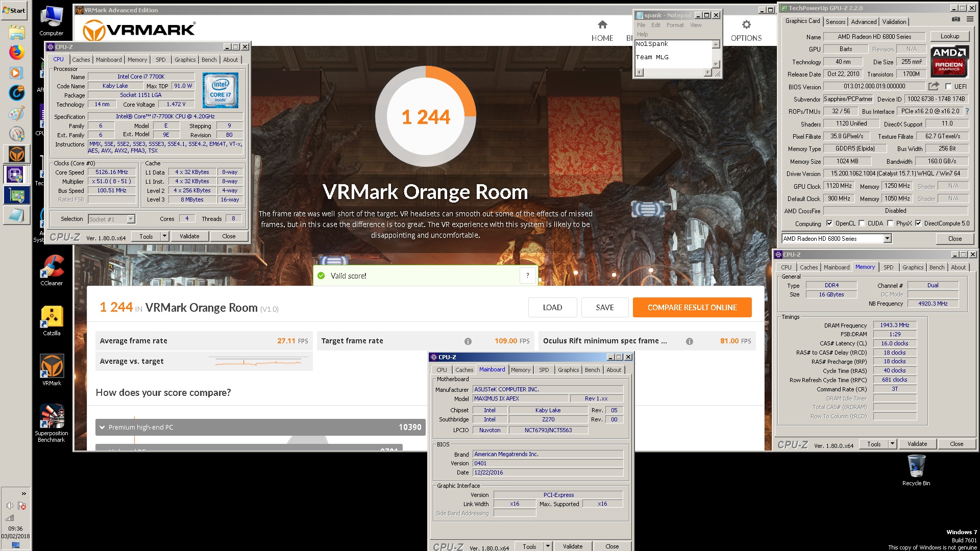
Task: Open SPD tab in the CPU-Z Memory window
Action: pyautogui.click(x=889, y=267)
